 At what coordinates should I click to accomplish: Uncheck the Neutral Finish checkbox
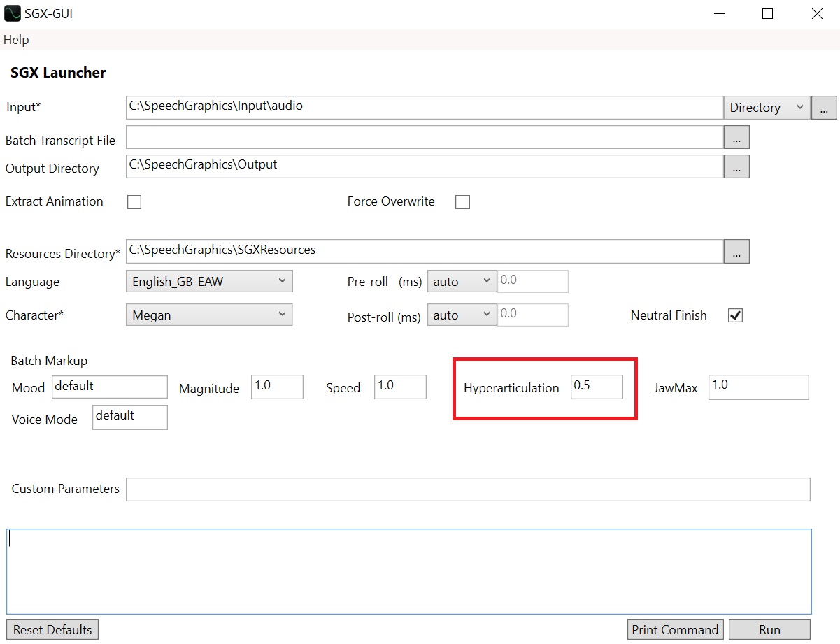coord(735,315)
